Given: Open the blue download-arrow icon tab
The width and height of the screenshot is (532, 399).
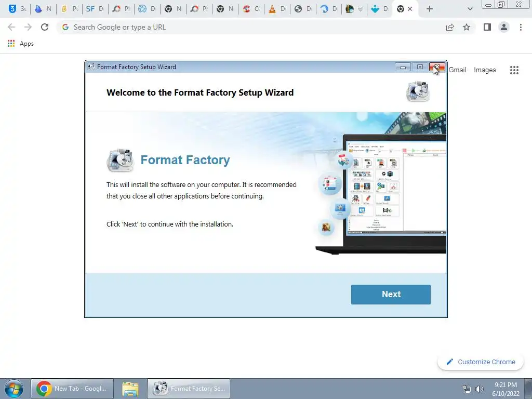Looking at the screenshot, I should click(379, 9).
